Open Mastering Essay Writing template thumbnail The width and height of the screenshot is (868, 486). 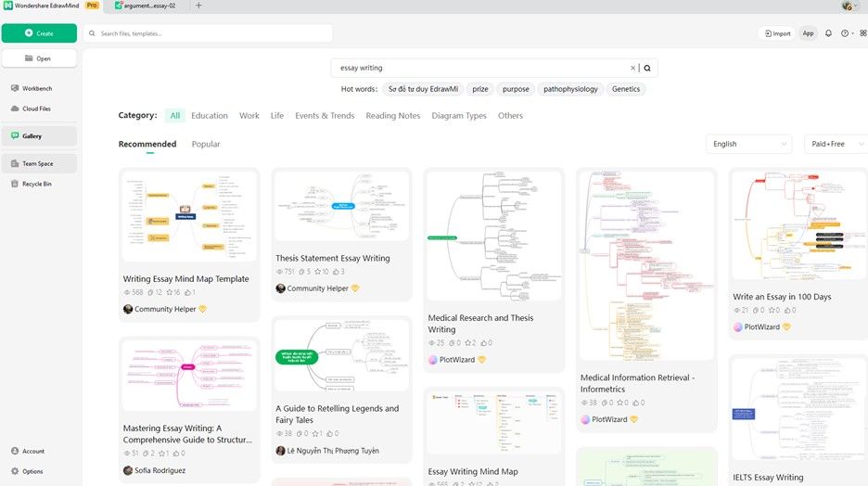click(x=189, y=376)
